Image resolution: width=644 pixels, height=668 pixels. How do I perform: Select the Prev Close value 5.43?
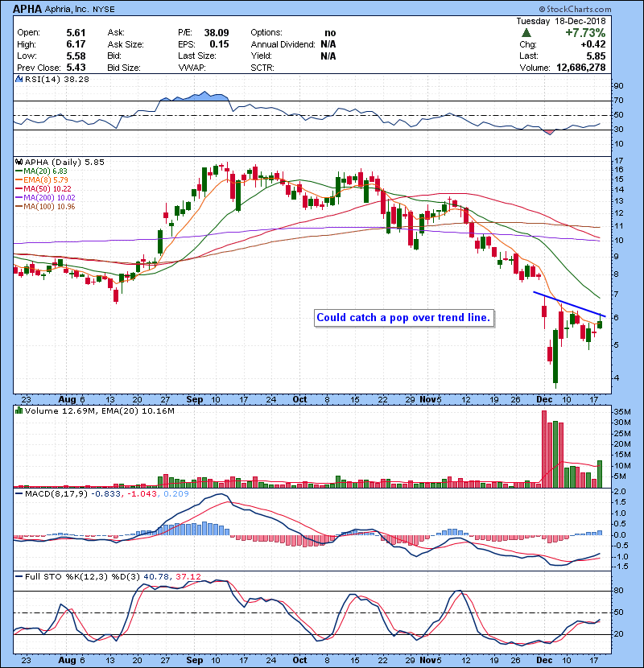(76, 68)
